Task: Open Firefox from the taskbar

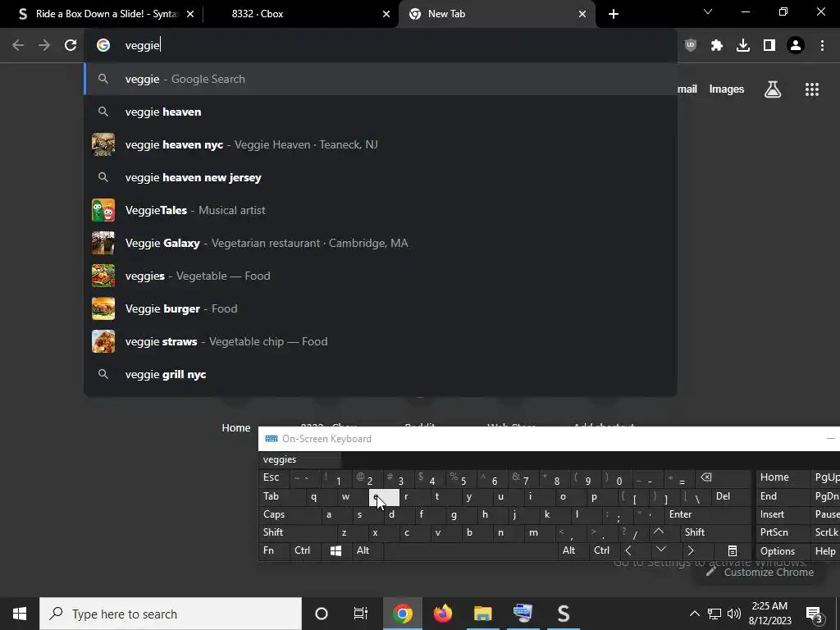Action: point(442,614)
